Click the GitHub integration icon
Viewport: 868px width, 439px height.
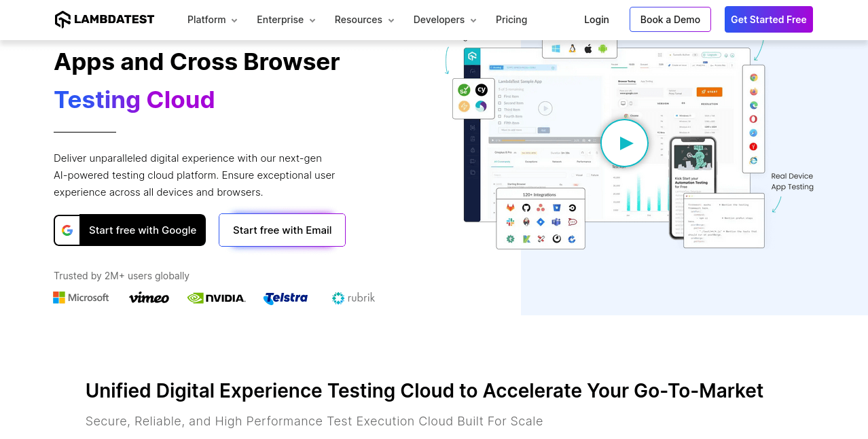[526, 208]
